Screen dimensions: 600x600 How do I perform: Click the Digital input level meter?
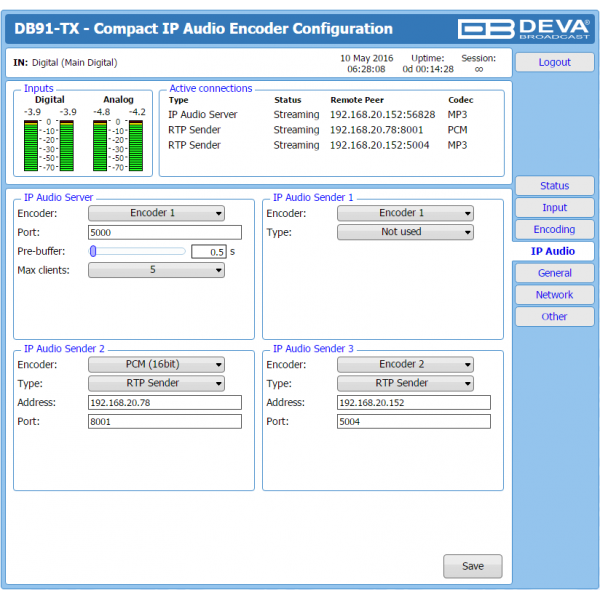49,145
